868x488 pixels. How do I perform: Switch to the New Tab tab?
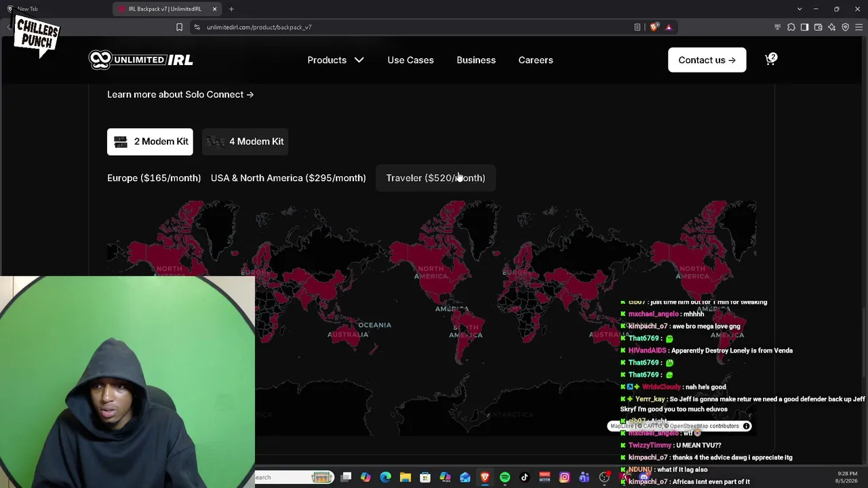[x=58, y=9]
